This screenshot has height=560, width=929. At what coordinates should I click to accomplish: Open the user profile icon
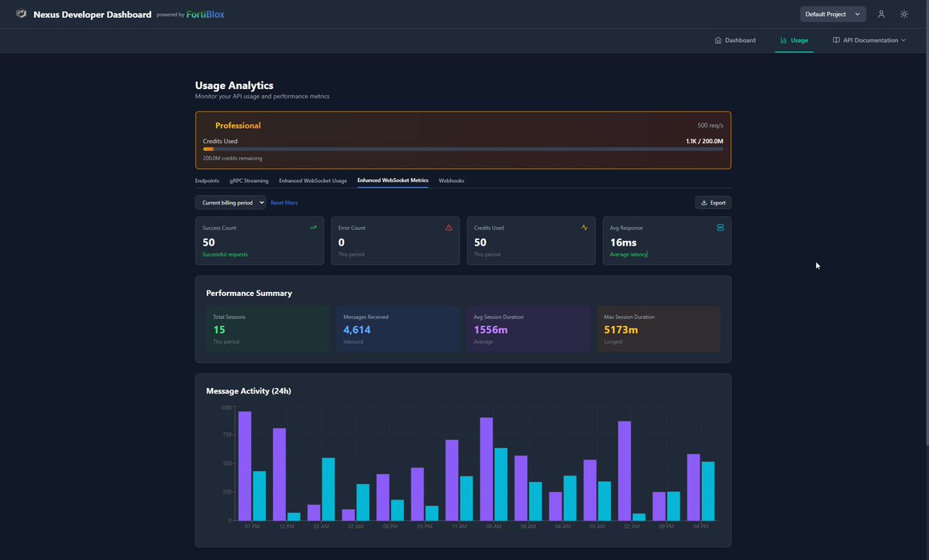tap(880, 13)
